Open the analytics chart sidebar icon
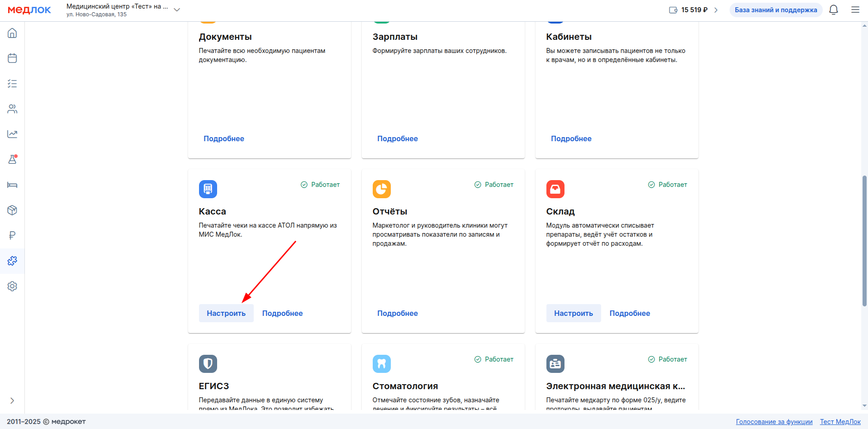This screenshot has height=429, width=868. pos(12,134)
